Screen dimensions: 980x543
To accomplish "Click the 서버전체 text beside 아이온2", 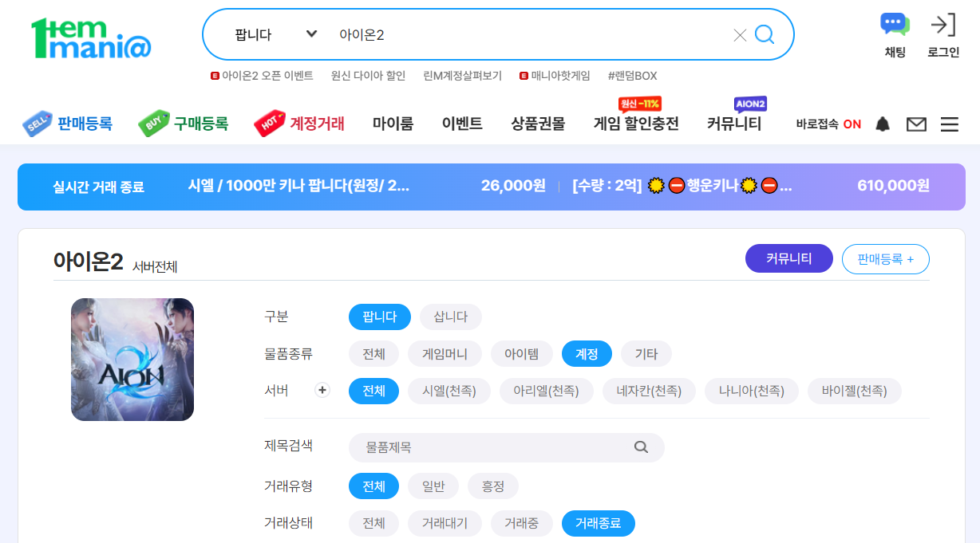I will 155,266.
